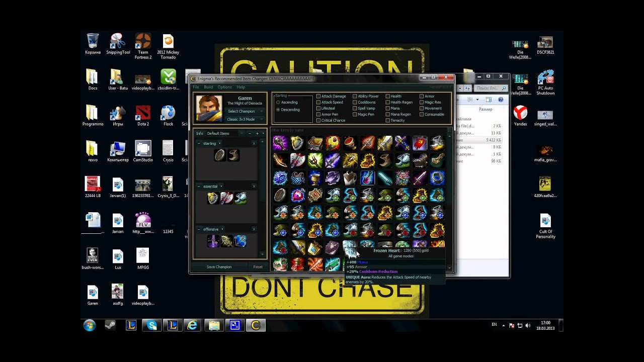Open dropdown arrow next to essential group

point(221,187)
